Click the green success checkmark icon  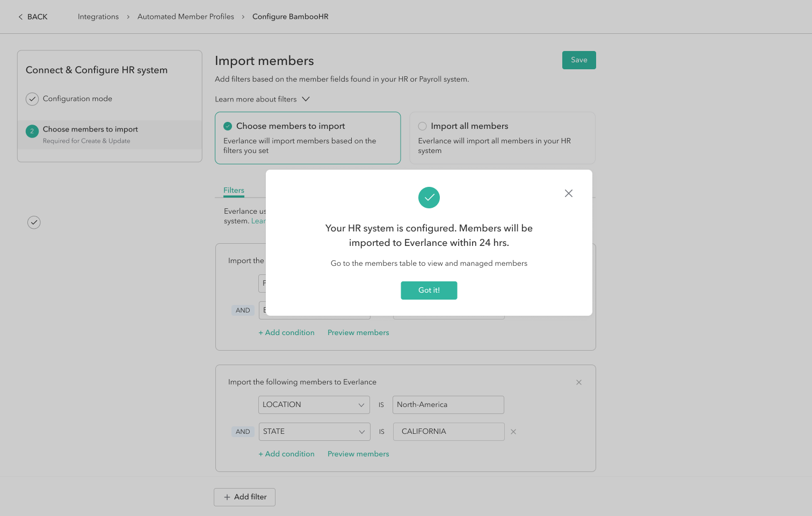pos(429,198)
